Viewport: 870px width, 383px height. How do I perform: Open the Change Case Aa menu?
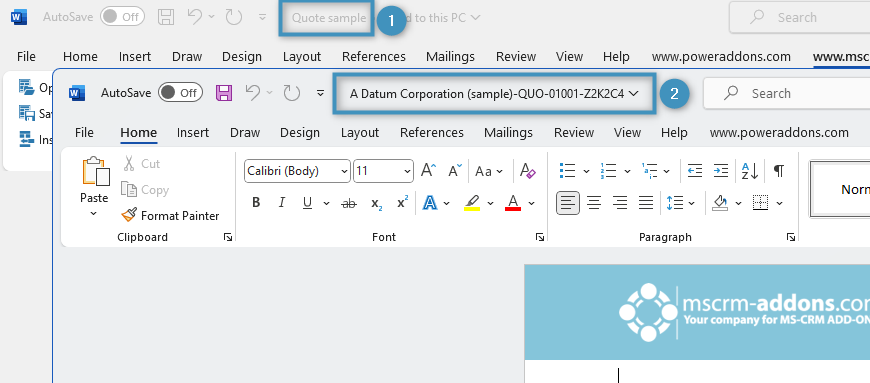[x=489, y=171]
